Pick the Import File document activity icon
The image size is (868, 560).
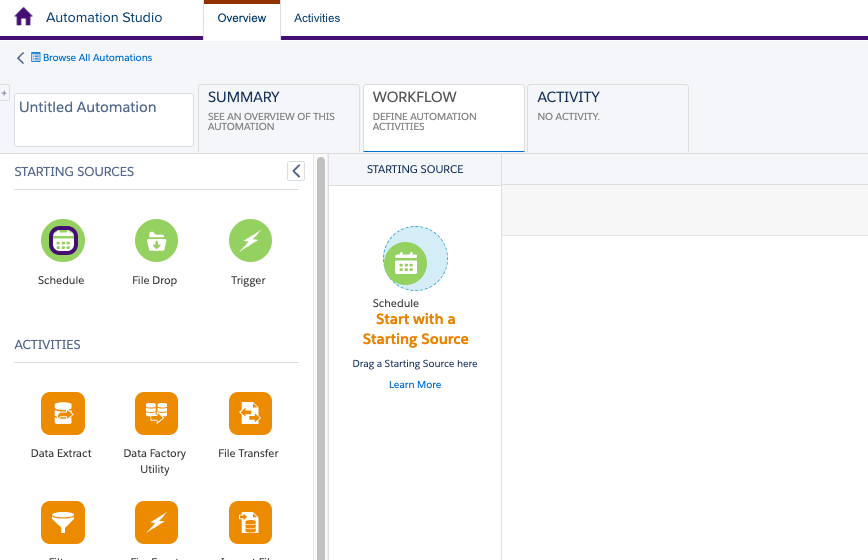click(250, 522)
